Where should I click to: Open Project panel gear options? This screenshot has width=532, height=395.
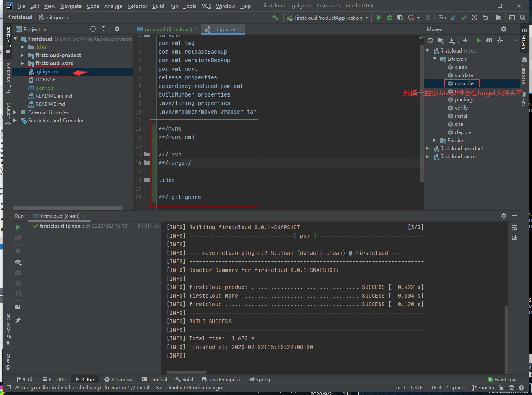[117, 29]
